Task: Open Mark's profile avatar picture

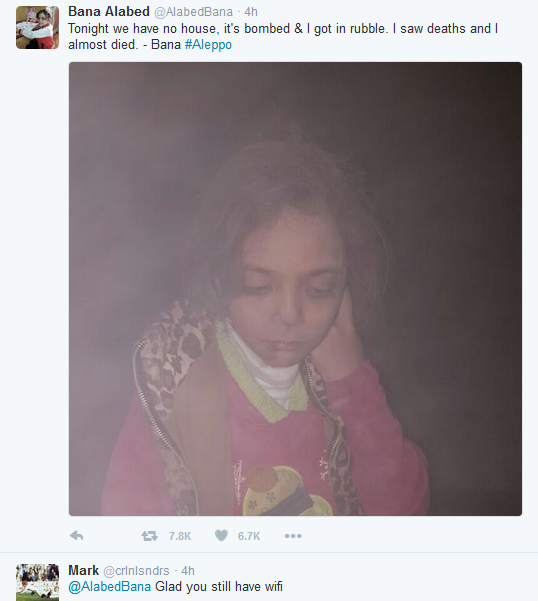Action: (38, 582)
